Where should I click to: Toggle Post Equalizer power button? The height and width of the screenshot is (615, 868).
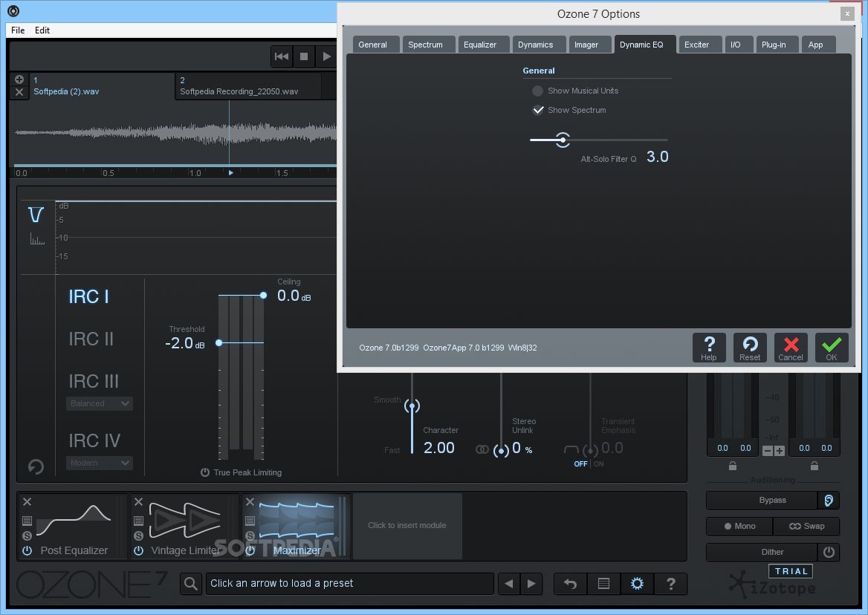pos(27,550)
